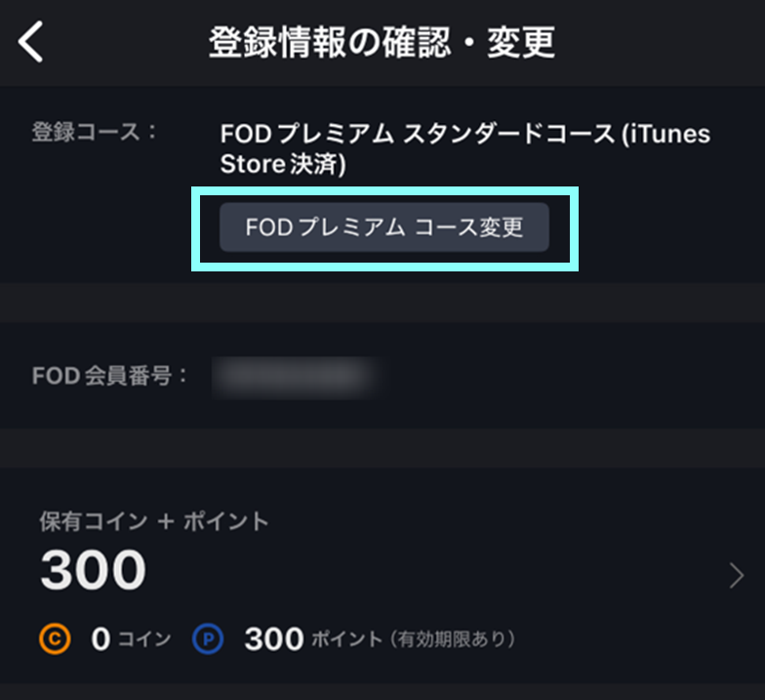This screenshot has width=765, height=700.
Task: Click the iTunes Store決済 payment text
Action: click(283, 165)
